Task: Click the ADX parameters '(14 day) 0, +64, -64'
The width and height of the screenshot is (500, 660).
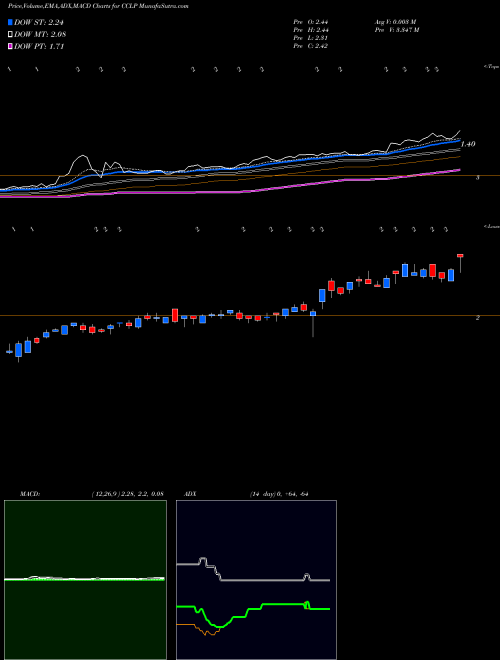Action: (279, 494)
